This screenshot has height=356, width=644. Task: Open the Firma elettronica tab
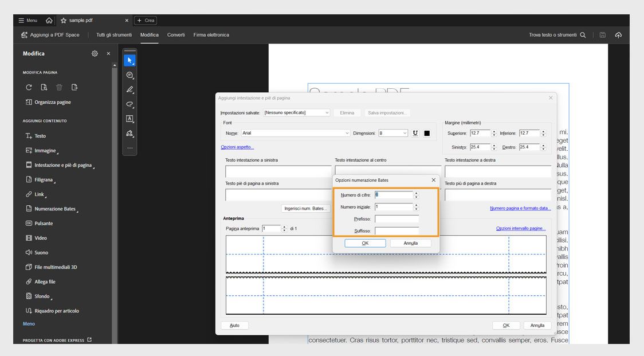[x=211, y=35]
